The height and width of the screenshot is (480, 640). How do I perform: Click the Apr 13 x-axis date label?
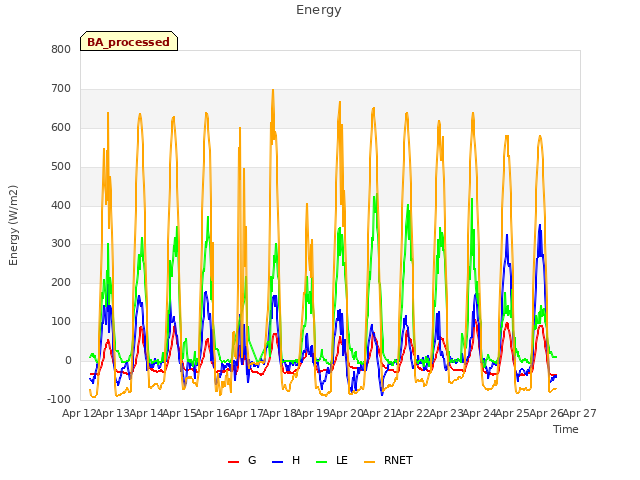112,413
